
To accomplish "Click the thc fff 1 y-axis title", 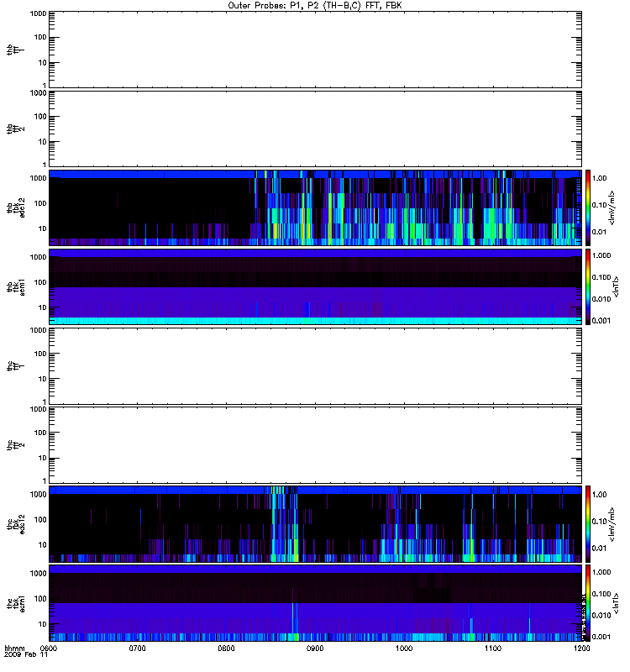I will [15, 365].
